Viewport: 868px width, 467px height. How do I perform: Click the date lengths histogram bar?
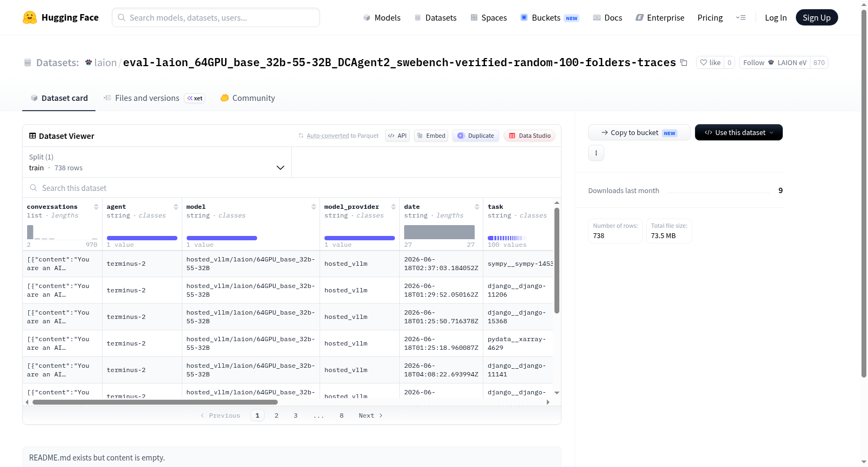(439, 232)
